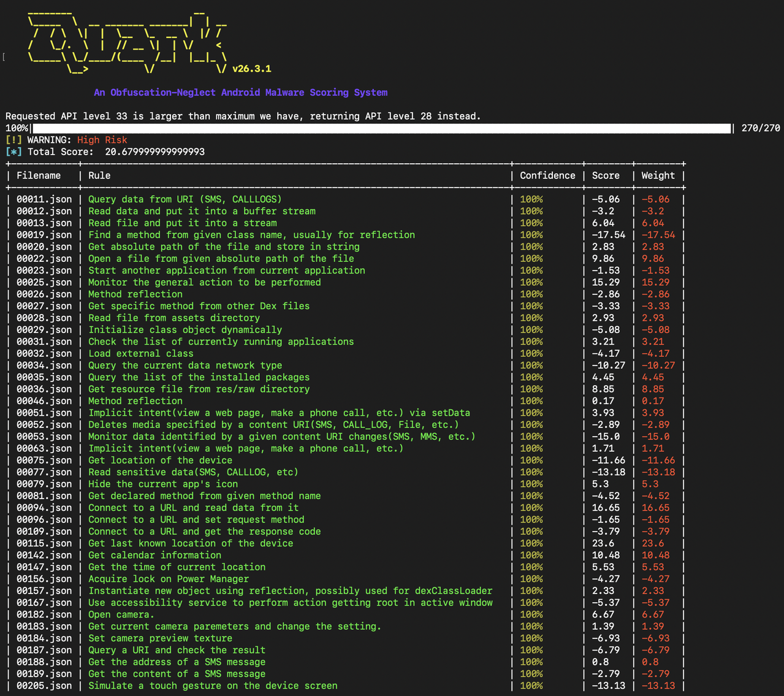Click filename 00081.json
Screen dimensions: 784x696
pos(44,495)
